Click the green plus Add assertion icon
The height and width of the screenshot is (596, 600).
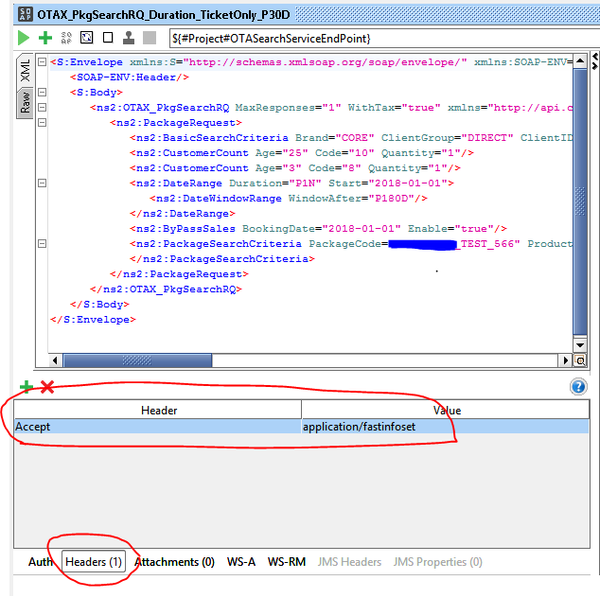45,37
